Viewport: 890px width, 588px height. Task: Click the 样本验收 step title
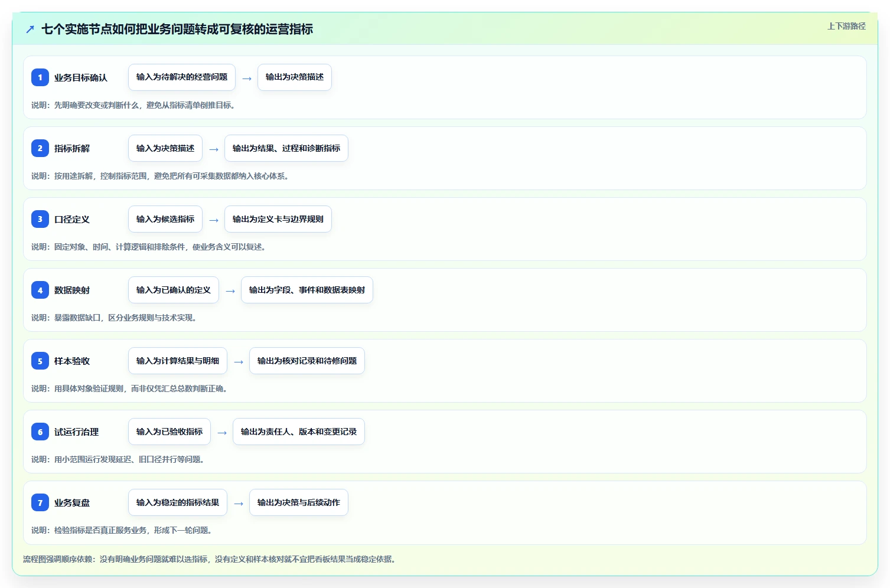[x=72, y=361]
